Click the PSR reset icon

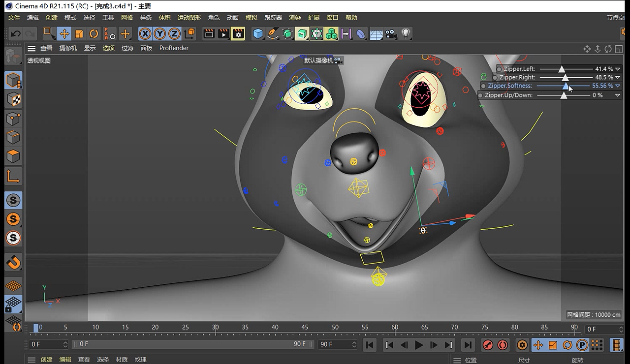(109, 33)
